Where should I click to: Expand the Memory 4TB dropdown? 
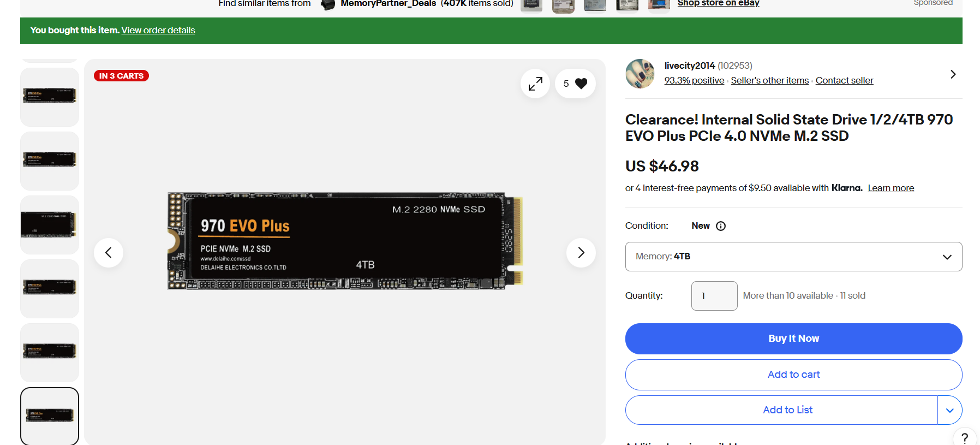793,257
